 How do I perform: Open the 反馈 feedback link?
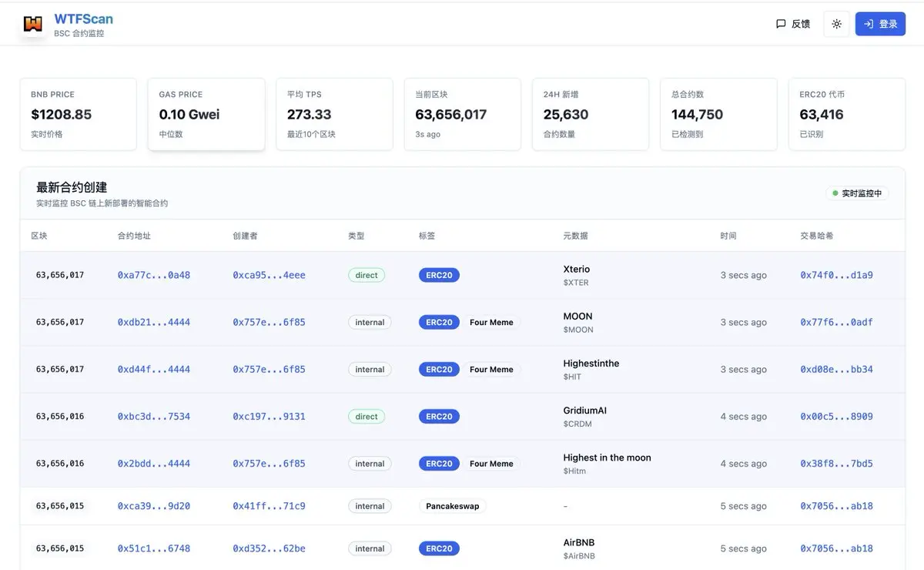tap(793, 24)
